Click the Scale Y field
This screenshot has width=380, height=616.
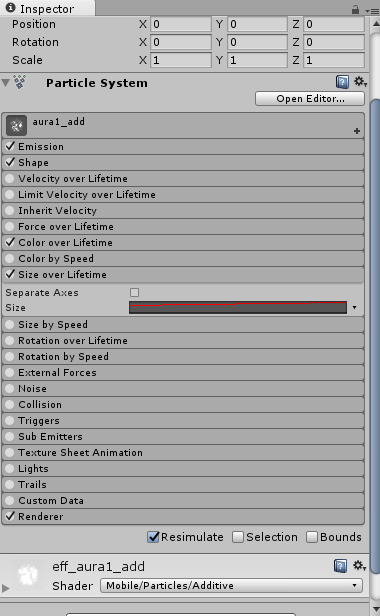tap(257, 60)
